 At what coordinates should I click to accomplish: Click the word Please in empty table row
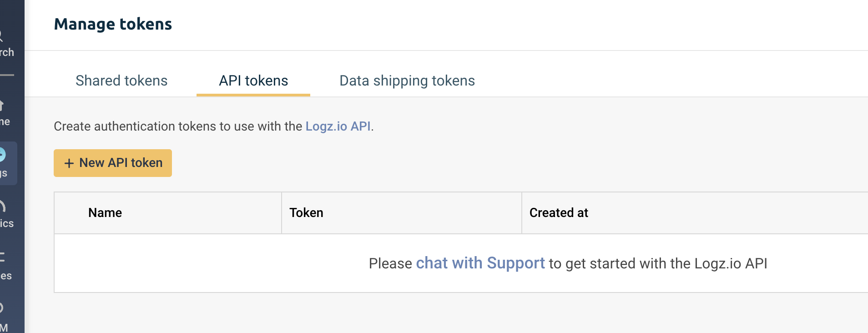pyautogui.click(x=390, y=263)
